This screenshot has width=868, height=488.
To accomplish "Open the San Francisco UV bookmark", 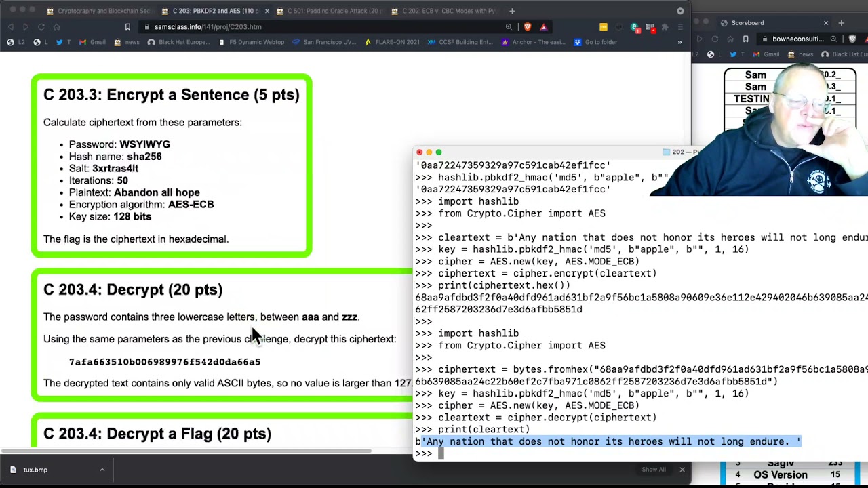I will pyautogui.click(x=324, y=42).
